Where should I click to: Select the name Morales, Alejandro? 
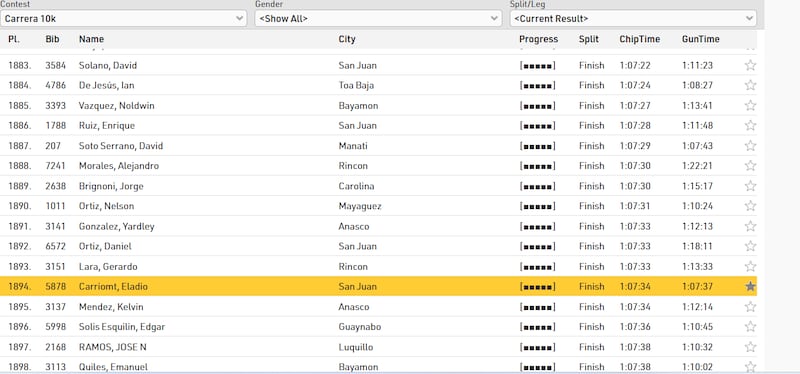pos(119,166)
